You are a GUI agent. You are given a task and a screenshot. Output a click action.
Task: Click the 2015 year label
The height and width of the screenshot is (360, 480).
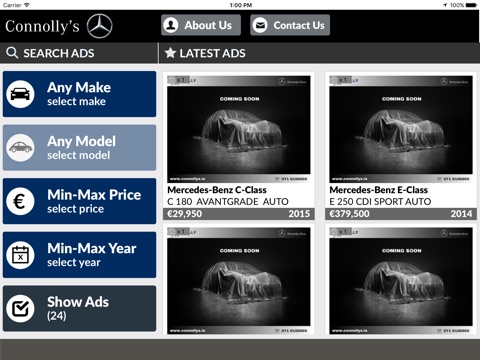pyautogui.click(x=299, y=214)
